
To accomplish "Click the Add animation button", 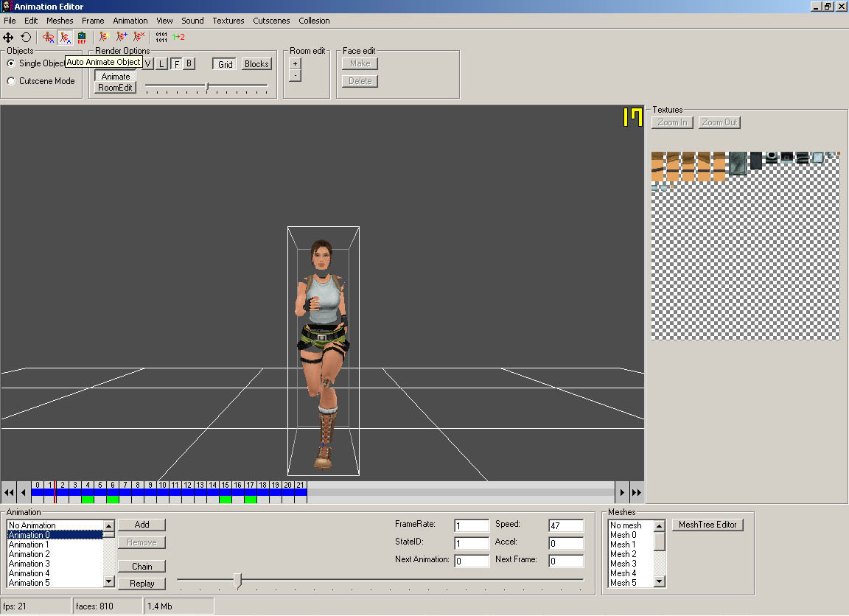I will click(x=141, y=525).
